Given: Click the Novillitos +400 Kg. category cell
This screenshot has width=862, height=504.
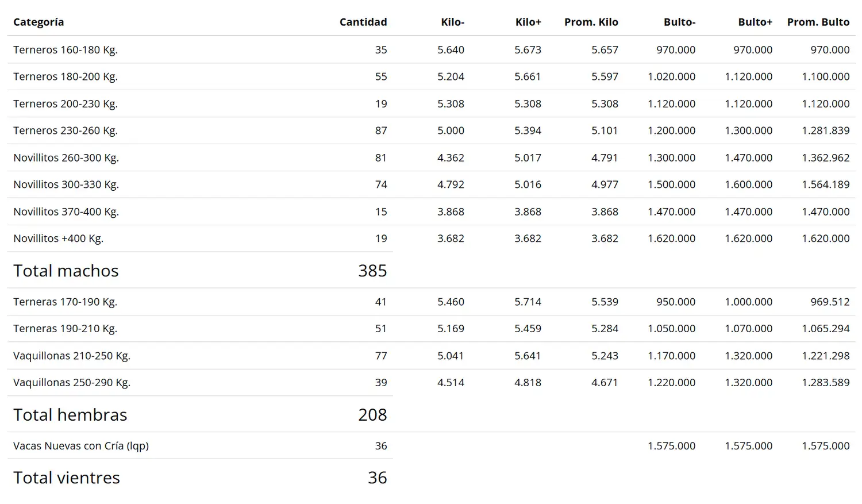Looking at the screenshot, I should [59, 238].
